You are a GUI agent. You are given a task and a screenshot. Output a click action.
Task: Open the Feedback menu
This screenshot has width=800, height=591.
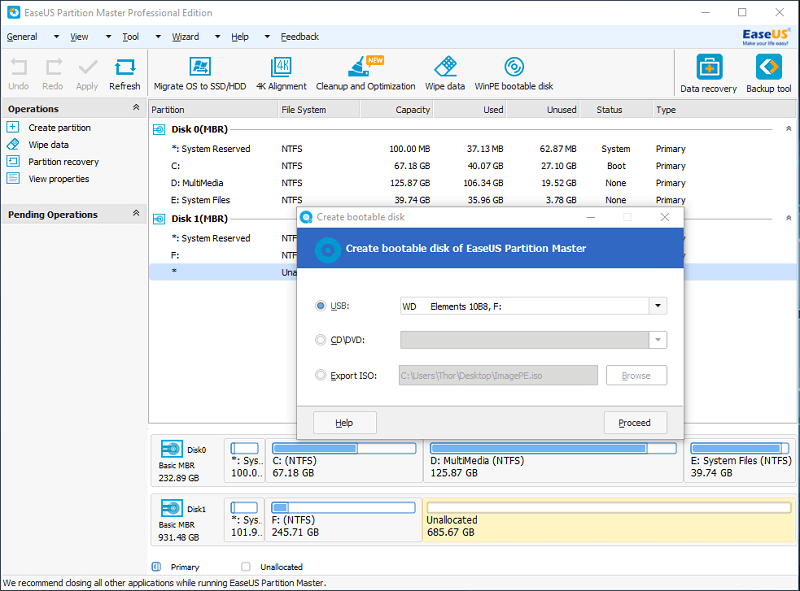point(299,37)
